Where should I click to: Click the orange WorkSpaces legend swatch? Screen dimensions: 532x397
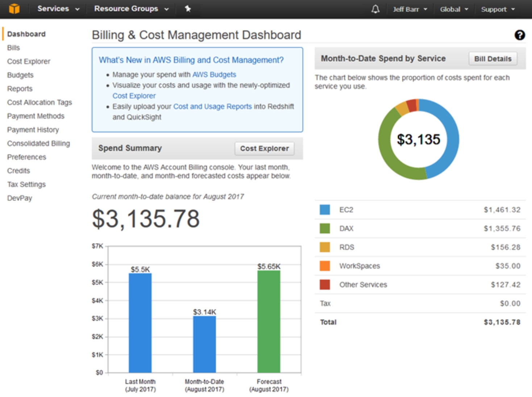(x=325, y=266)
